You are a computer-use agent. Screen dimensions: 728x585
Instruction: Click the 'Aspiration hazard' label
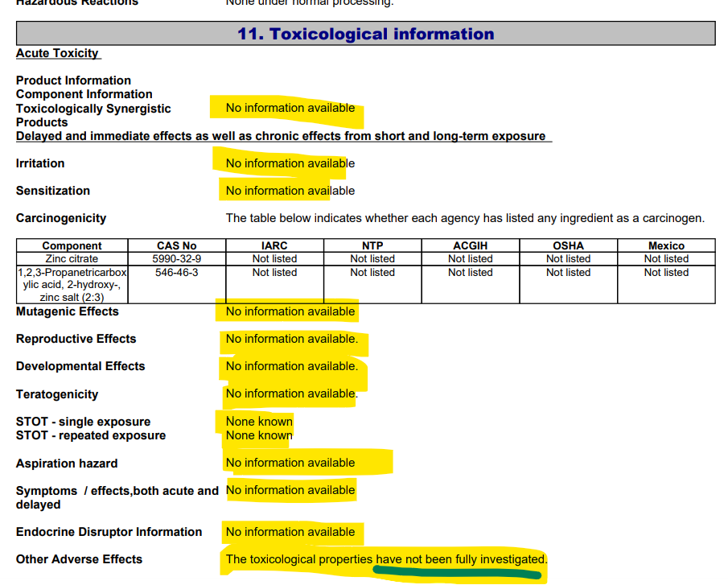tap(67, 463)
